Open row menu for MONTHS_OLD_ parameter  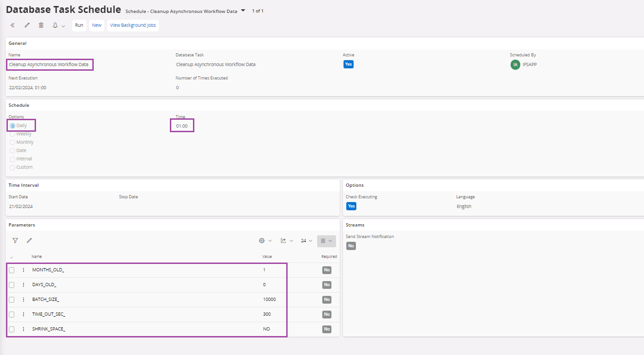point(24,270)
